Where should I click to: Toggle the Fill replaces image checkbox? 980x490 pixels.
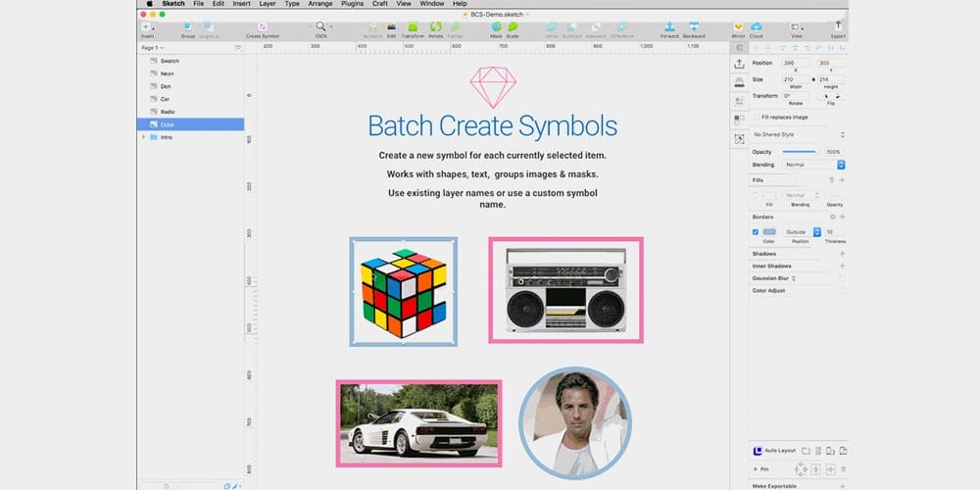tap(757, 117)
